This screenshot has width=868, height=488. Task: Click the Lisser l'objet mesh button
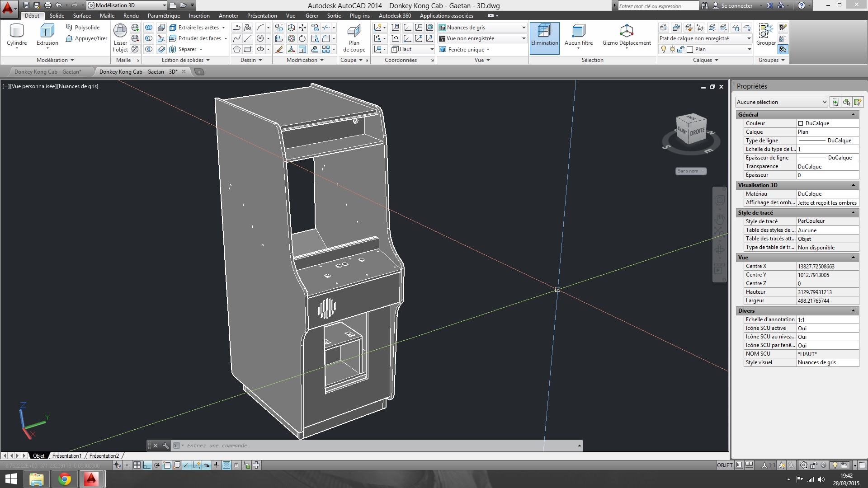pyautogui.click(x=120, y=38)
